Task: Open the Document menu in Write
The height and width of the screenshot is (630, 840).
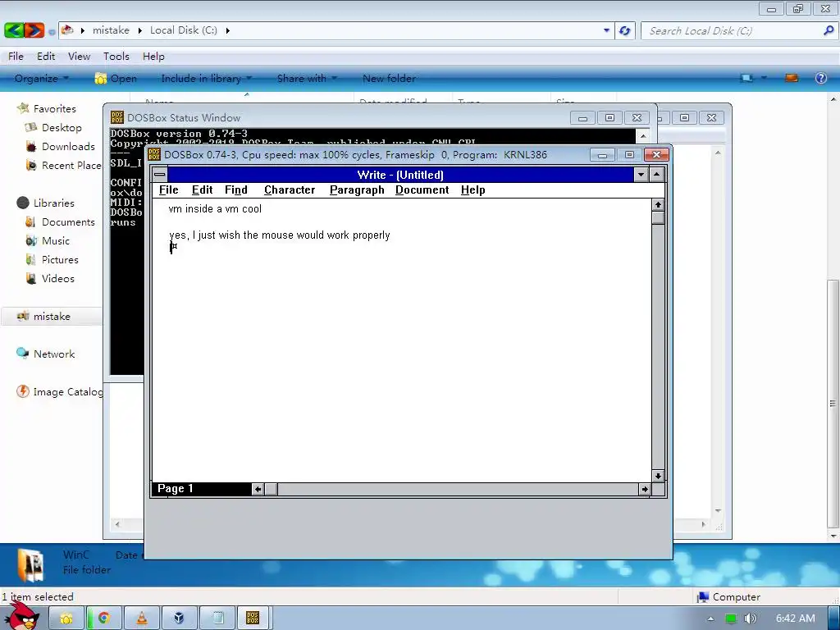Action: (422, 190)
